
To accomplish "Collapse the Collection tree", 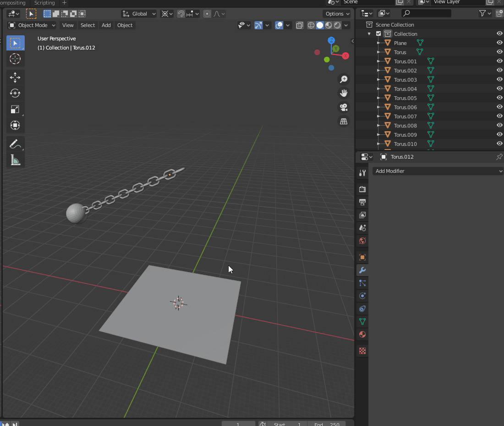I will (x=369, y=34).
